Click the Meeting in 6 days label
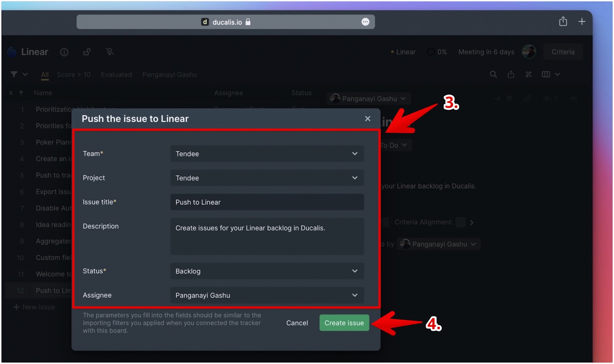The image size is (614, 364). pos(486,52)
